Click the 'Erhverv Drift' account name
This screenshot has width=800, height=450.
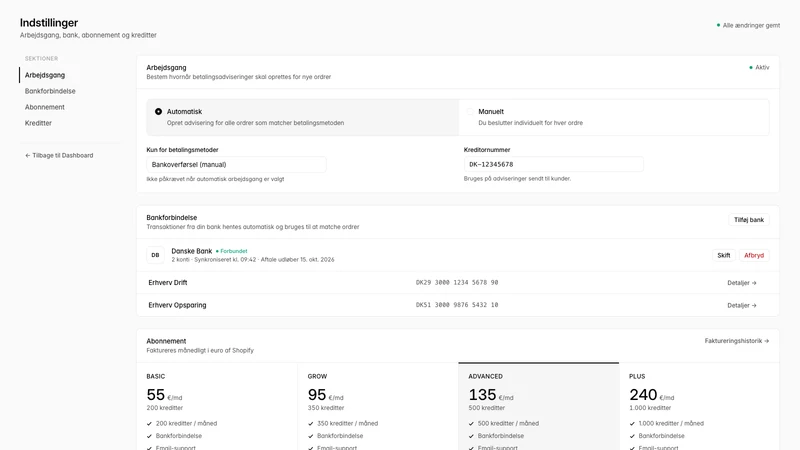click(168, 283)
